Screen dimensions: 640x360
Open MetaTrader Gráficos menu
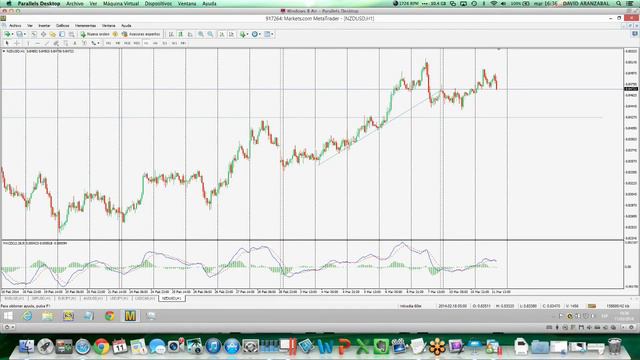(x=62, y=25)
